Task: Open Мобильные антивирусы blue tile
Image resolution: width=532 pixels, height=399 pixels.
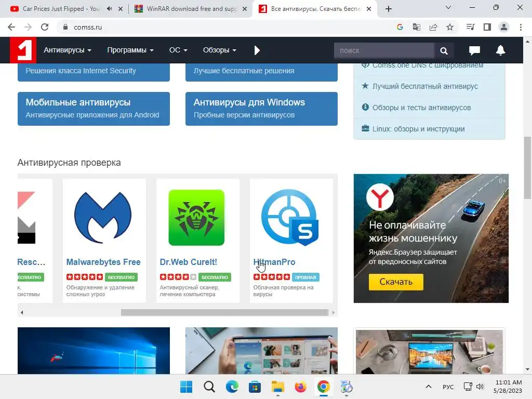Action: pos(94,109)
